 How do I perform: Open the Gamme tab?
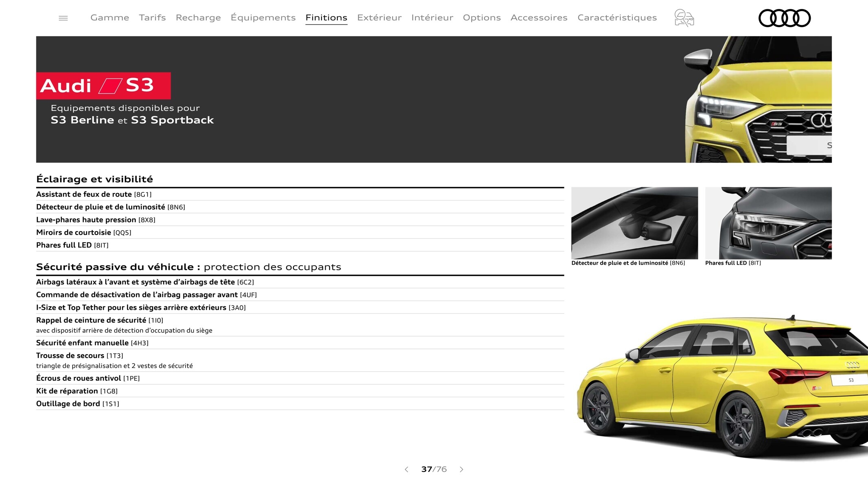coord(110,17)
